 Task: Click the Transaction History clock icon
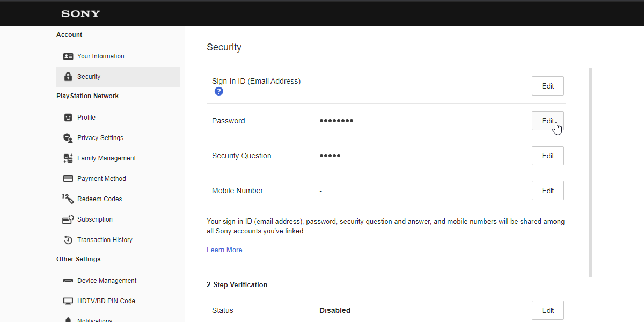68,240
